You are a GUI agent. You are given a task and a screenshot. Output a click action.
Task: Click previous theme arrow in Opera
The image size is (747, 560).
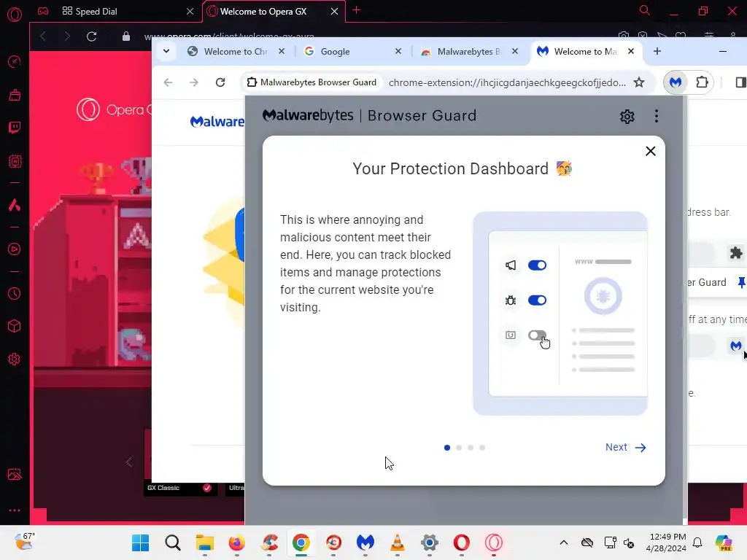pyautogui.click(x=128, y=462)
